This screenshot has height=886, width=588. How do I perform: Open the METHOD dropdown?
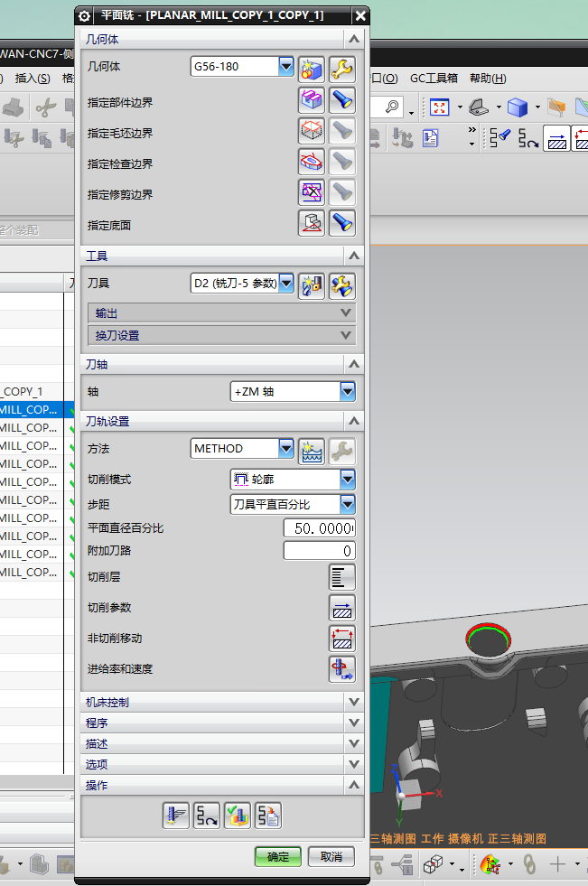coord(286,449)
